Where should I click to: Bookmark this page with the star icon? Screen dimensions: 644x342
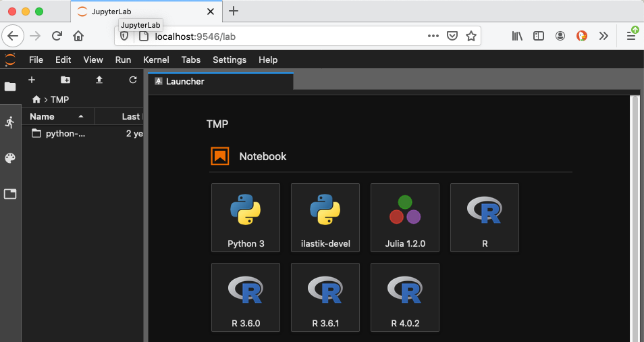[x=471, y=36]
